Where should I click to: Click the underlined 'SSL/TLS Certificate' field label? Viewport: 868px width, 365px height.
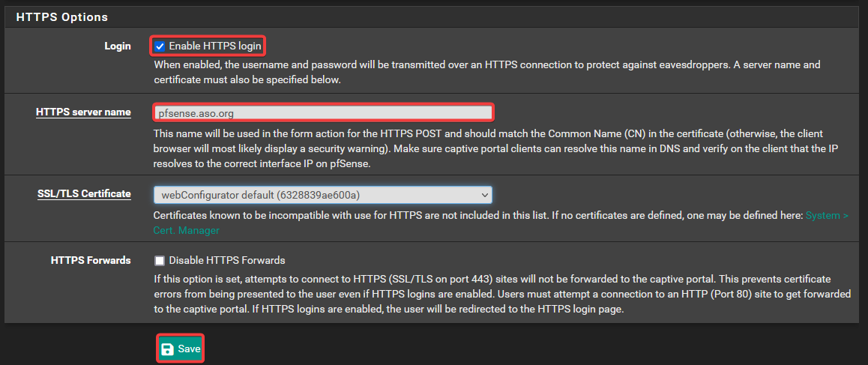coord(84,194)
